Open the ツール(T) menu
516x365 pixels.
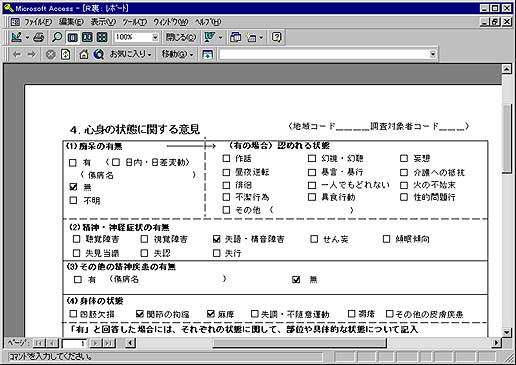click(x=135, y=22)
